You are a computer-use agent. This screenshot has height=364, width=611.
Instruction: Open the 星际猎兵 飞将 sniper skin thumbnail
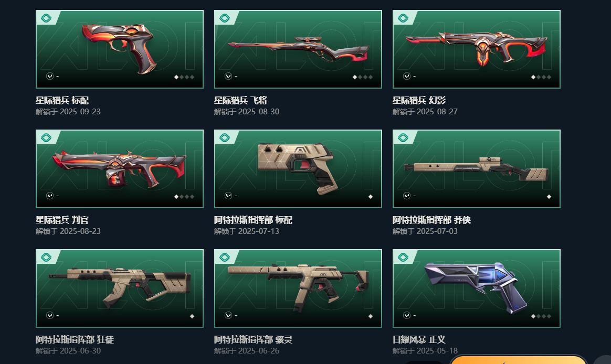click(x=298, y=49)
